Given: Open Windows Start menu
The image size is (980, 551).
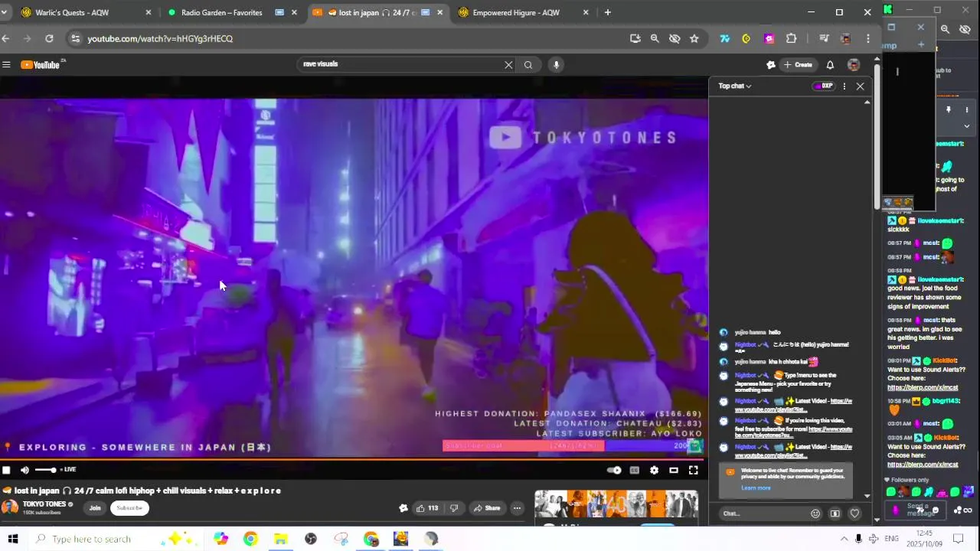Looking at the screenshot, I should click(12, 539).
